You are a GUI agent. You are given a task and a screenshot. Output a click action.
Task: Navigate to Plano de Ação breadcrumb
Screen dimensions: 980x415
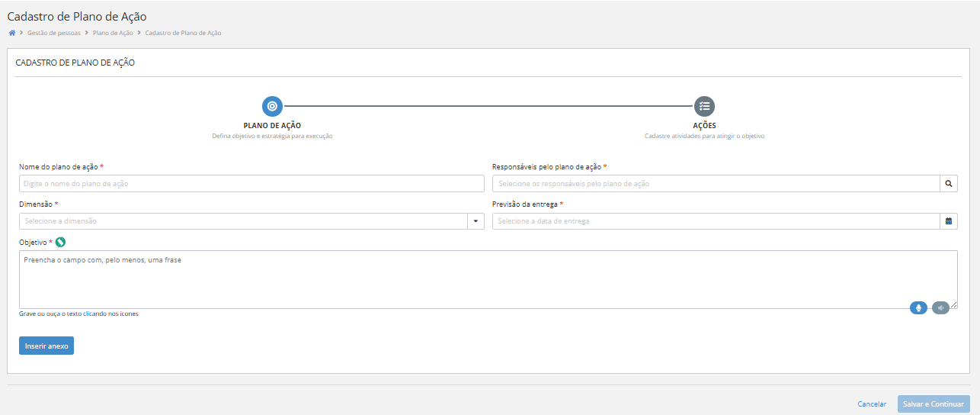click(113, 33)
